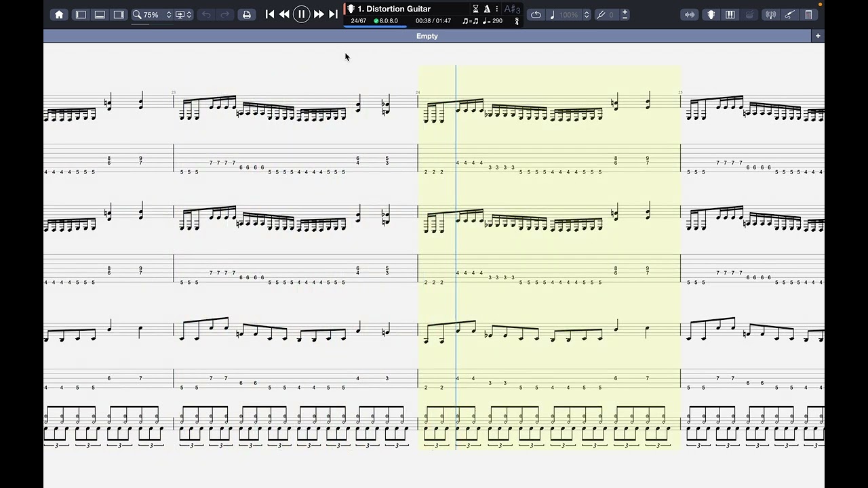Viewport: 868px width, 488px height.
Task: Toggle the right side panel
Action: pyautogui.click(x=119, y=14)
